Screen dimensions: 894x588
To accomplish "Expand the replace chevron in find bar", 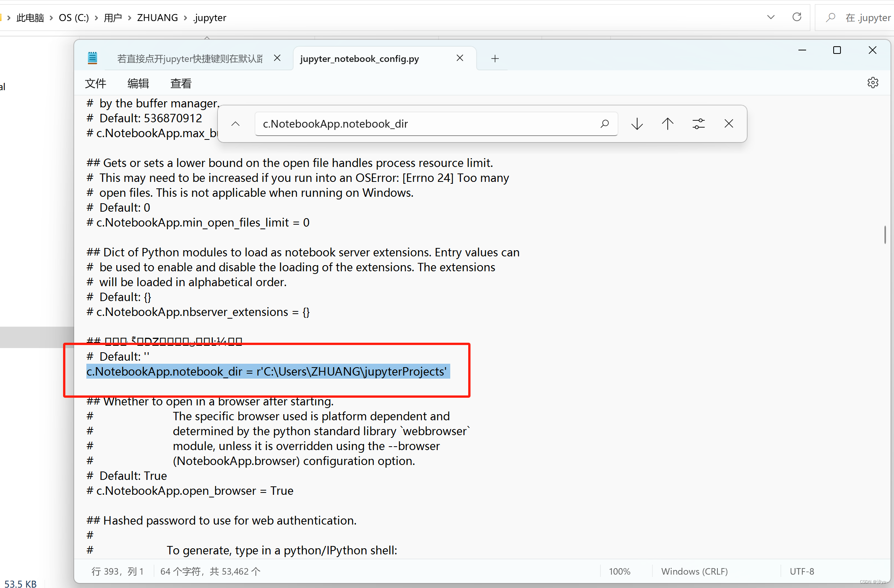I will click(x=235, y=124).
